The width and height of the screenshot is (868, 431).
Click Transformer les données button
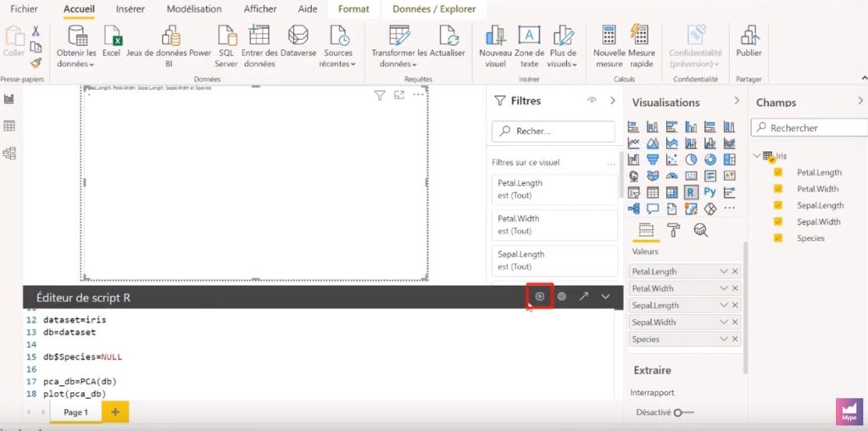point(398,47)
